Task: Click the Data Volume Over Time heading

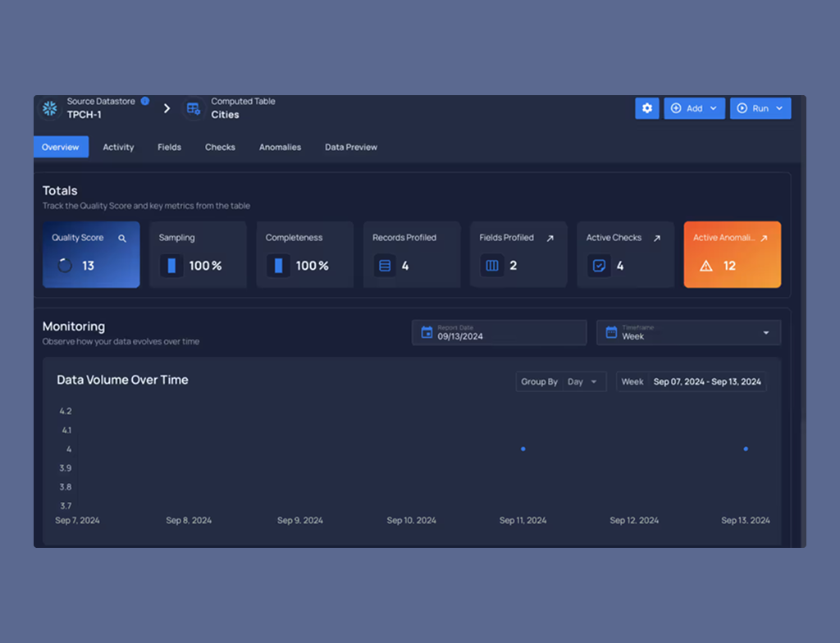Action: [123, 380]
